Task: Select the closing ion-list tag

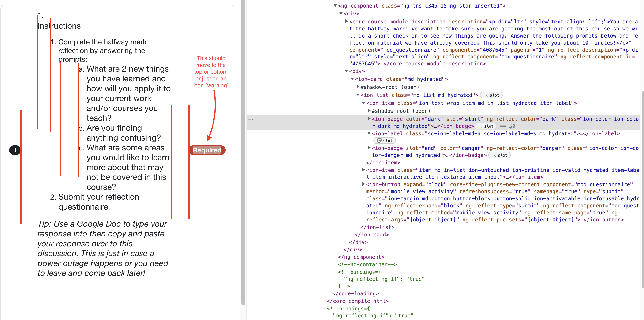Action: 378,227
